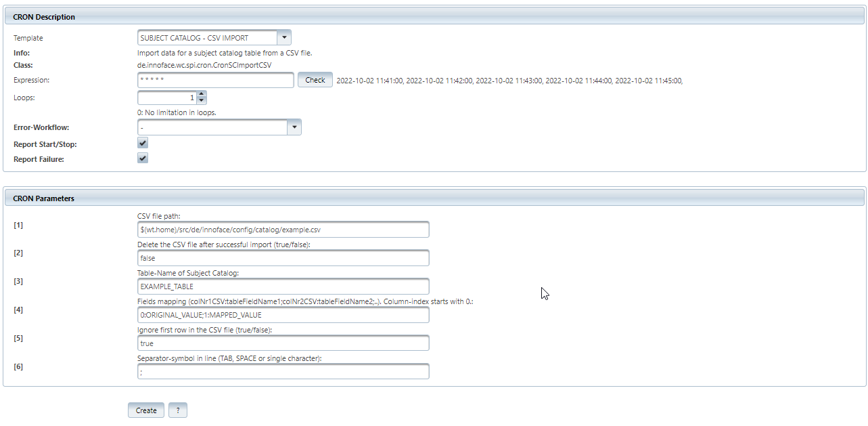The height and width of the screenshot is (426, 868).
Task: Click the Ignore first row field
Action: click(x=283, y=343)
